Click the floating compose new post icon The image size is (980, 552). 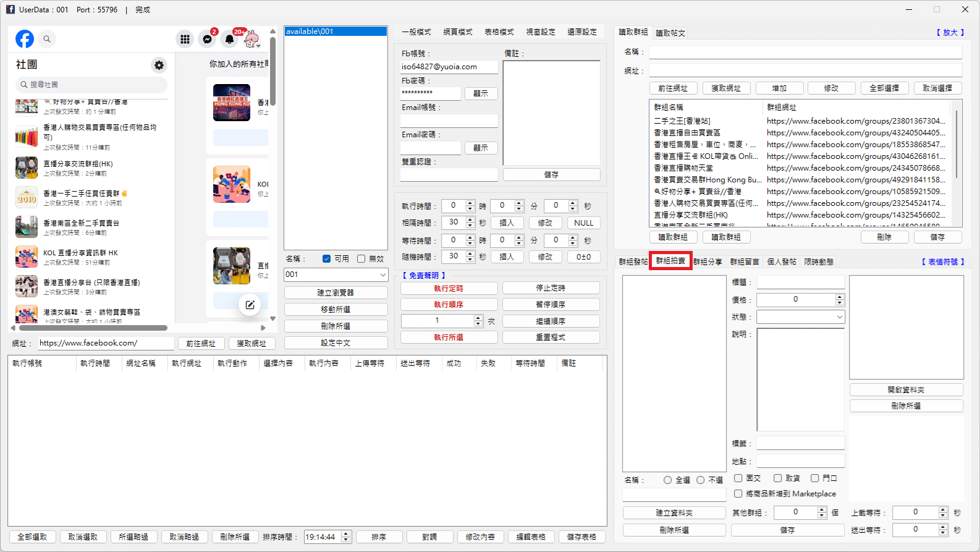point(250,305)
